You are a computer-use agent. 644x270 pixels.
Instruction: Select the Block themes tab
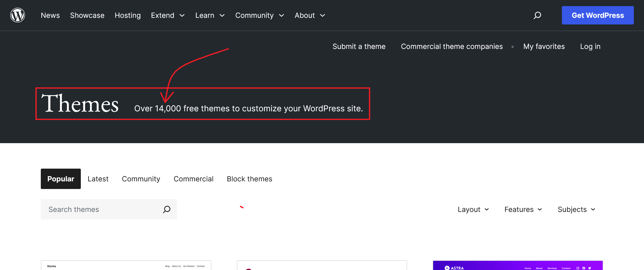[x=249, y=179]
